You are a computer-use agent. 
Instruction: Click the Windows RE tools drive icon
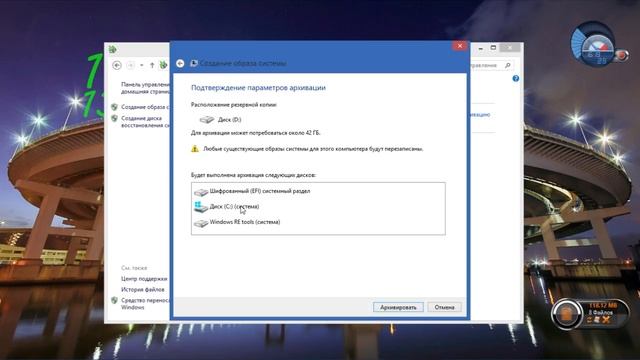pyautogui.click(x=201, y=223)
